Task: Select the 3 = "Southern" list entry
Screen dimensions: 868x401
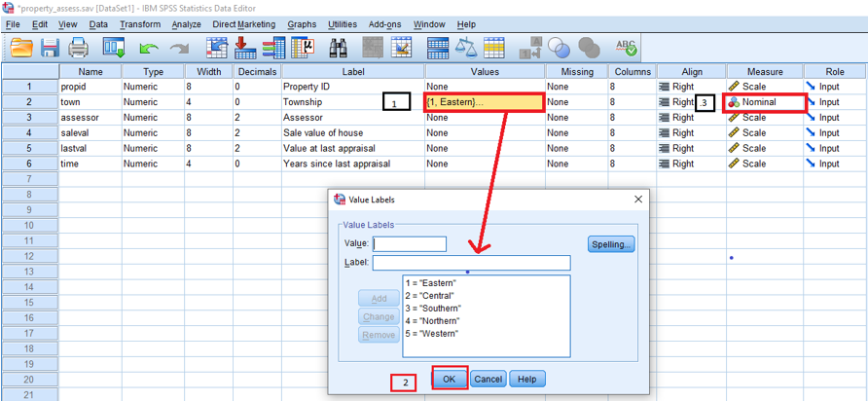Action: [433, 308]
